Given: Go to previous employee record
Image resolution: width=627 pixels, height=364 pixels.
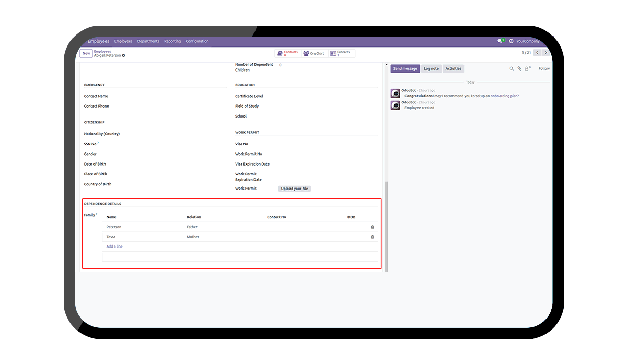Looking at the screenshot, I should pos(537,53).
